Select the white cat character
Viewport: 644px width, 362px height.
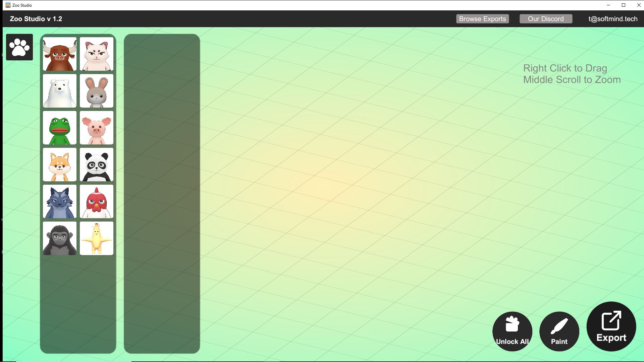pyautogui.click(x=96, y=54)
